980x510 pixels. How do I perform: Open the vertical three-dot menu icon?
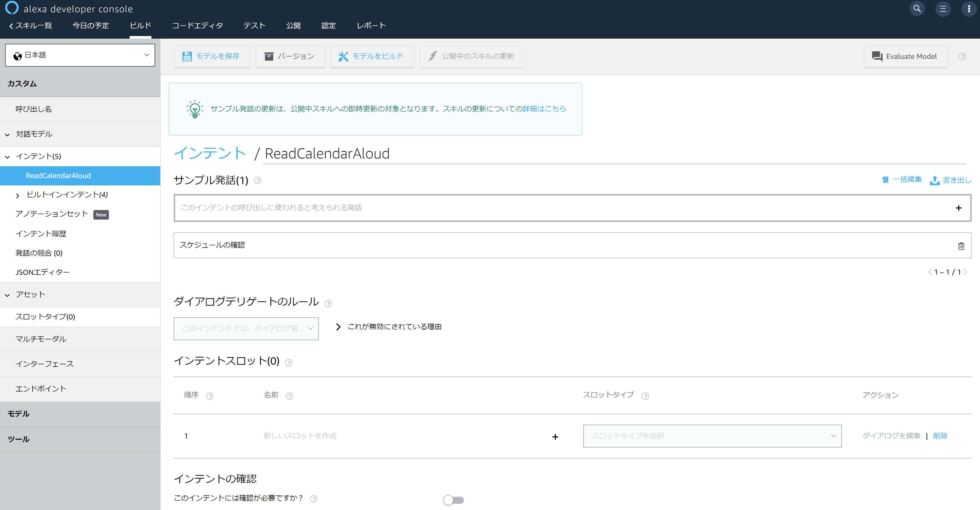point(969,9)
